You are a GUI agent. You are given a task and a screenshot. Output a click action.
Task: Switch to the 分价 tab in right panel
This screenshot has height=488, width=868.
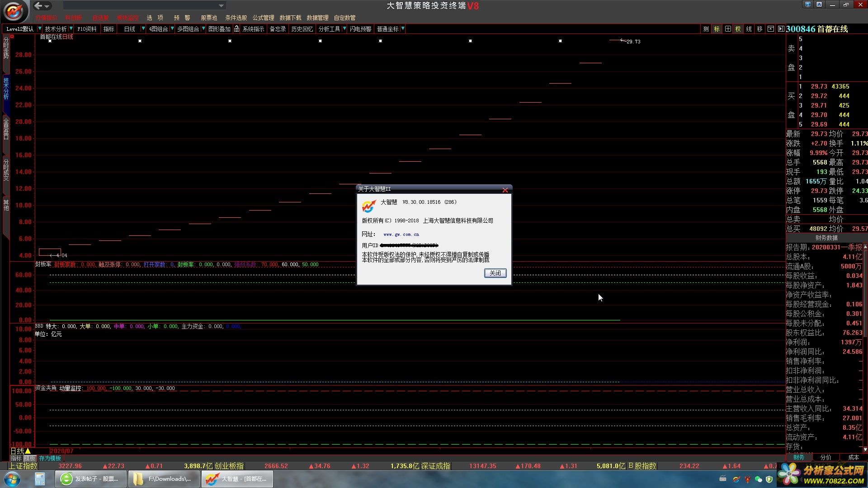click(x=826, y=457)
